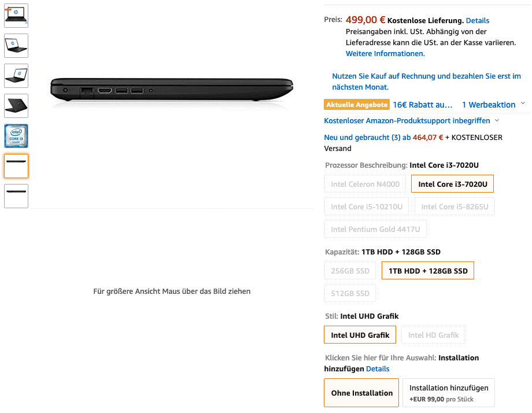The width and height of the screenshot is (532, 413).
Task: Select Installation hinzufügen for EUR 99,00
Action: pos(449,393)
